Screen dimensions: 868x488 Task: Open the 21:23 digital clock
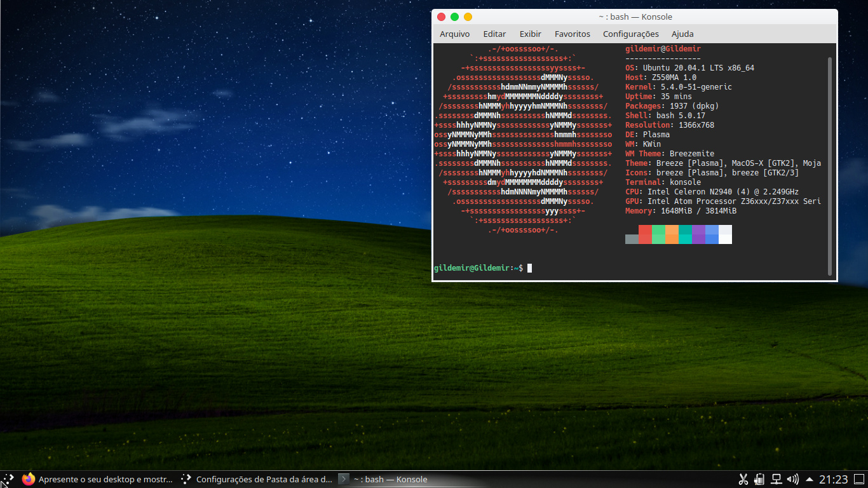coord(833,479)
